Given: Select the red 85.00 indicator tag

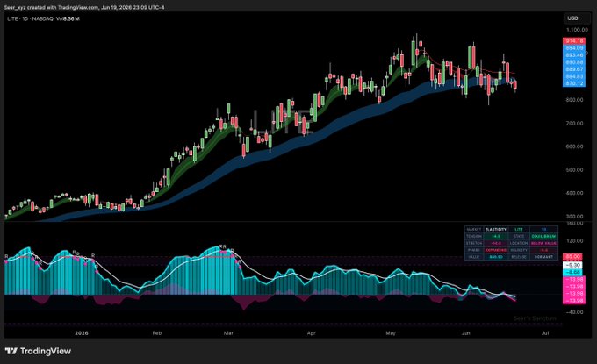Looking at the screenshot, I should [572, 257].
